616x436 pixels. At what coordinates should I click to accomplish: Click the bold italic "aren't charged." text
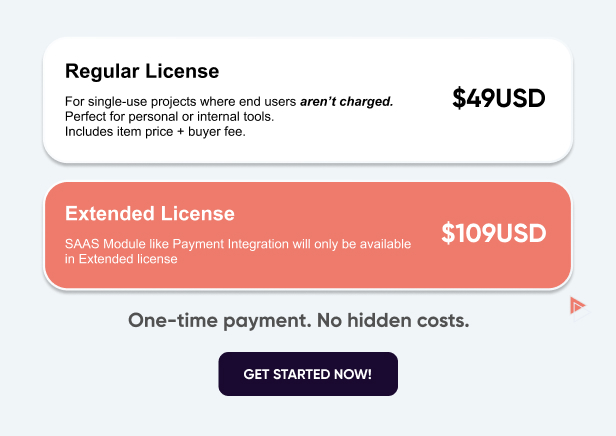(346, 102)
